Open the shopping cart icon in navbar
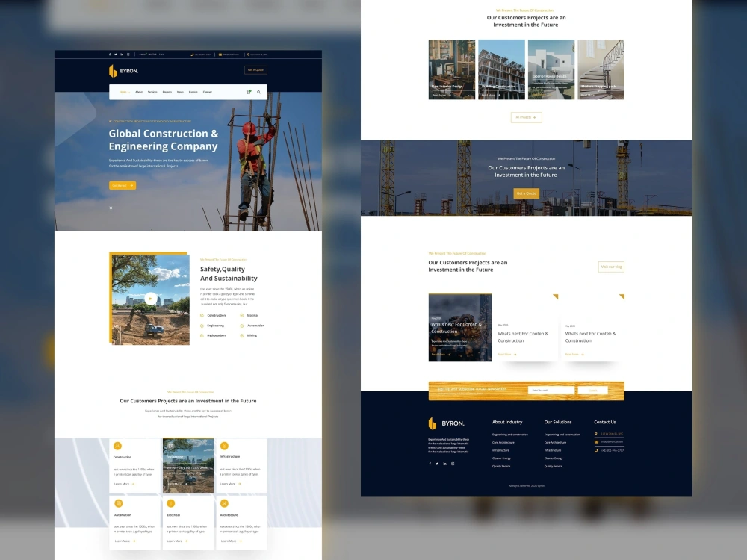Screen dimensions: 747x560 click(248, 92)
